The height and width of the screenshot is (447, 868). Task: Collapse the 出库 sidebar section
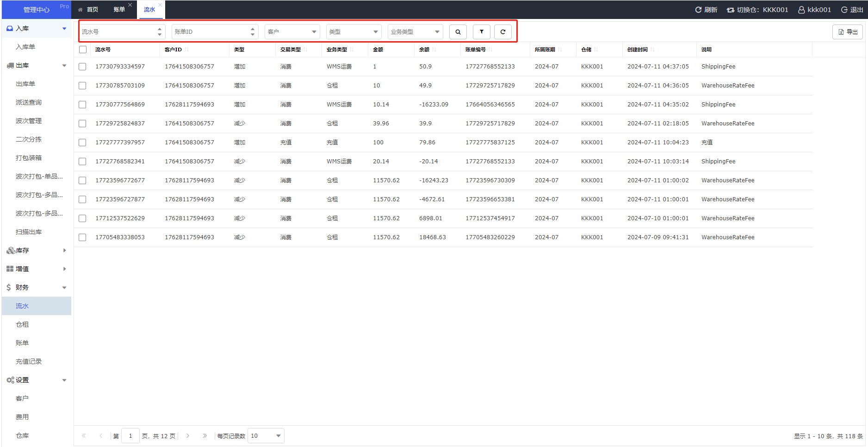(37, 65)
